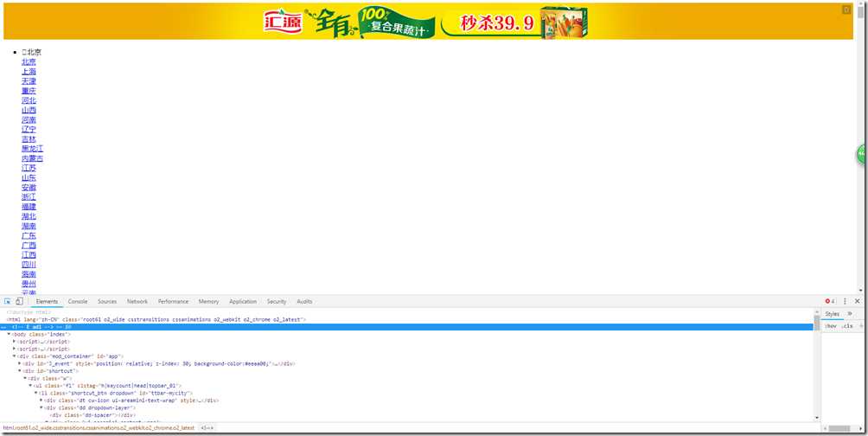Image resolution: width=868 pixels, height=436 pixels.
Task: Open the Audits tab
Action: (x=304, y=301)
